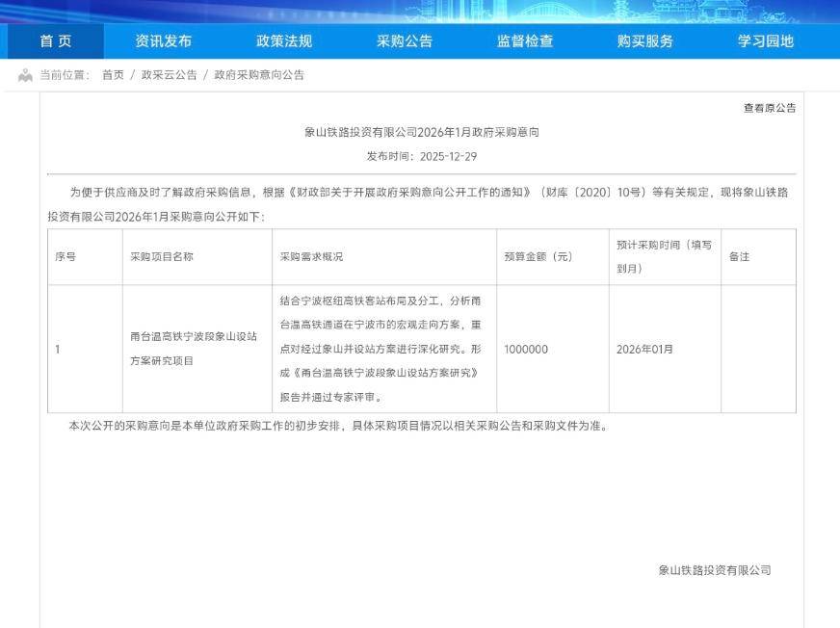This screenshot has height=628, width=840.
Task: Click the 2026年01月 procurement time cell
Action: click(644, 350)
